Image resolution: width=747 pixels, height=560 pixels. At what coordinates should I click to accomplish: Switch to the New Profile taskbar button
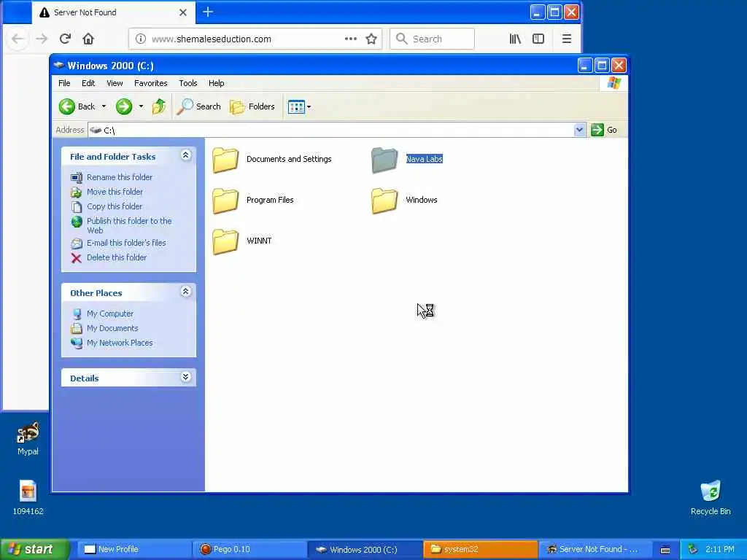[x=134, y=549]
